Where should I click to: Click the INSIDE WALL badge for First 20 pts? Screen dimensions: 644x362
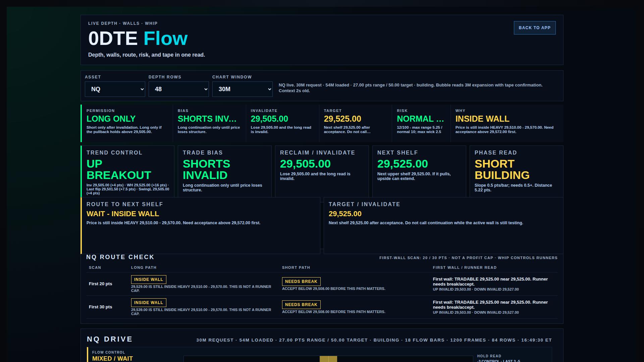pos(149,280)
